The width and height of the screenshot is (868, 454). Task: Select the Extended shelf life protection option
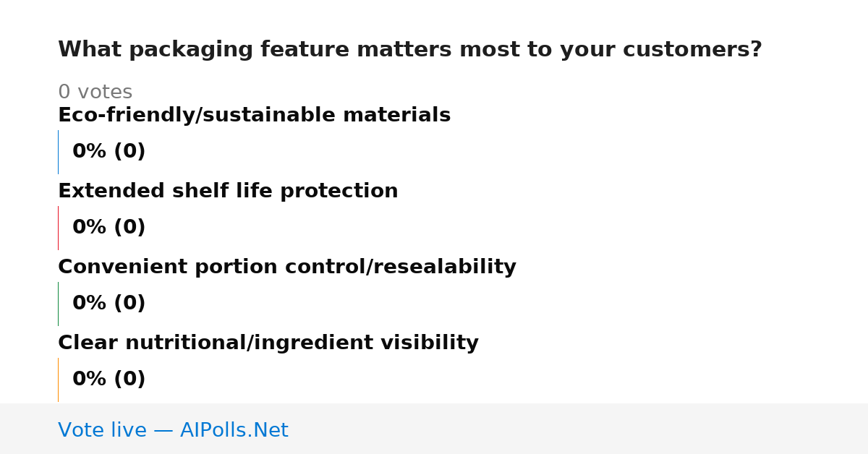coord(228,192)
